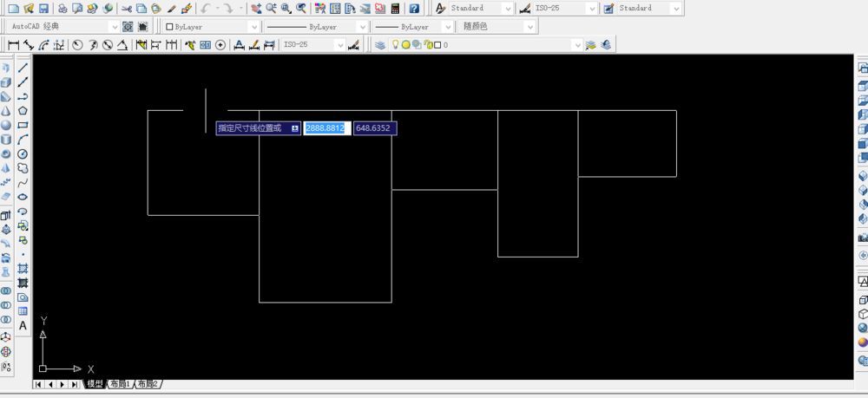The height and width of the screenshot is (398, 868).
Task: Select the Line tool in draw toolbar
Action: (x=23, y=68)
